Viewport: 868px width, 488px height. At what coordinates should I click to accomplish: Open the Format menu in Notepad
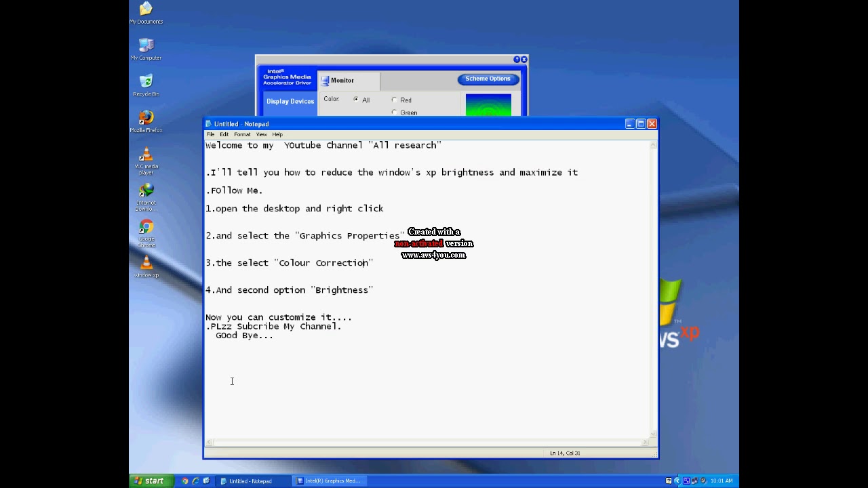click(x=242, y=134)
